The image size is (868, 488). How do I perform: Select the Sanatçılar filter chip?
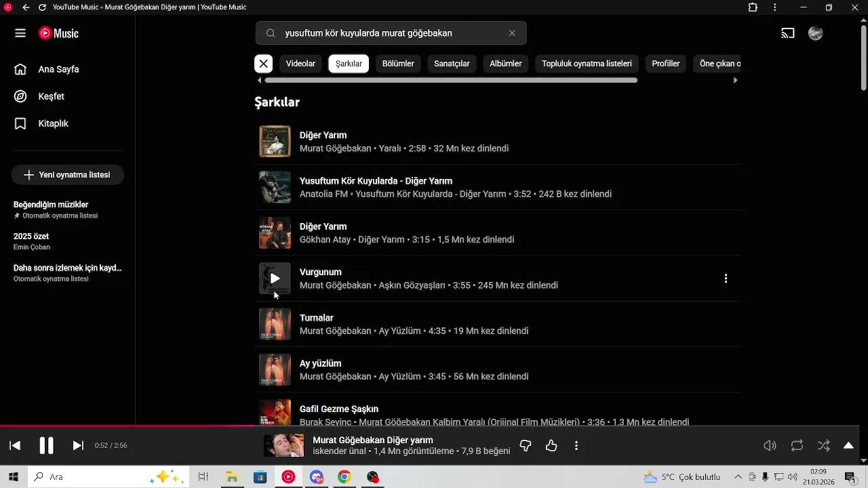pos(452,64)
